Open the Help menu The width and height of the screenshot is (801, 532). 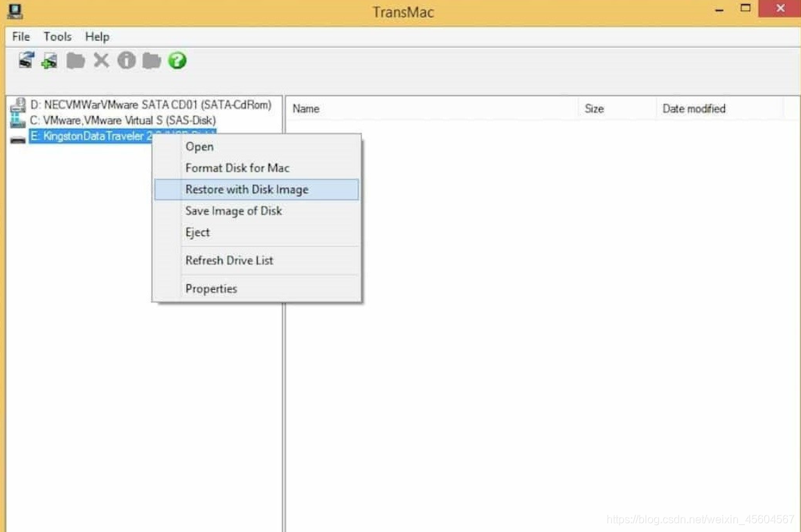pos(97,37)
